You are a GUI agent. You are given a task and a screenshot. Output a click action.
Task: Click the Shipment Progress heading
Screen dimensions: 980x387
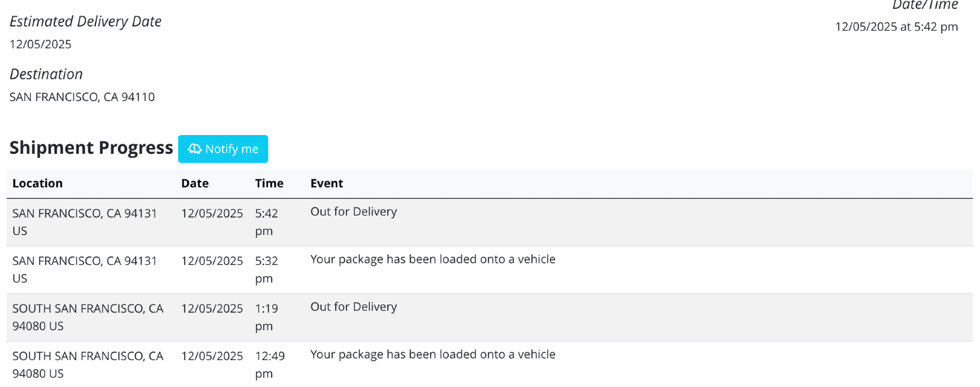(91, 148)
